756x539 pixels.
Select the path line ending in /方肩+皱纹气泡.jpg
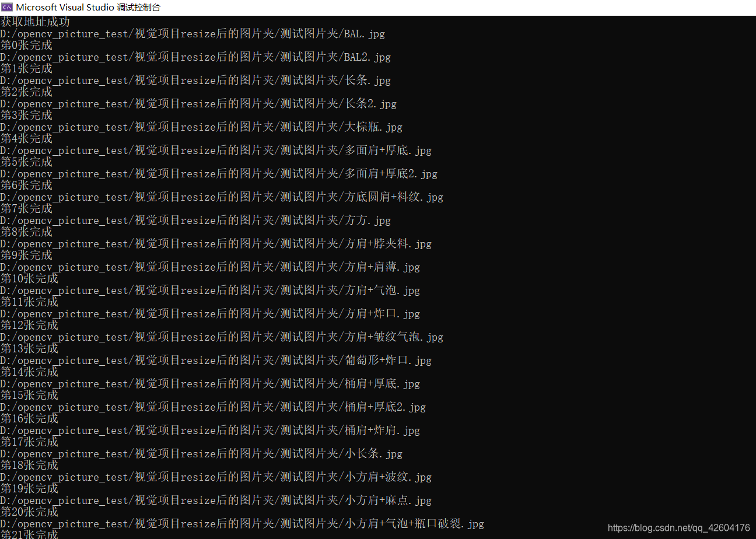click(x=222, y=337)
